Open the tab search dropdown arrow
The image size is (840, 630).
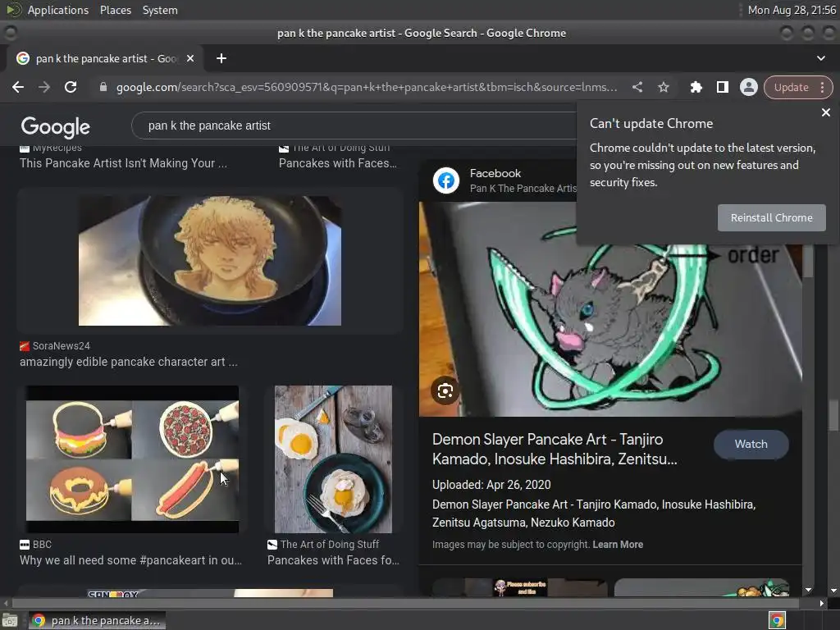click(820, 58)
